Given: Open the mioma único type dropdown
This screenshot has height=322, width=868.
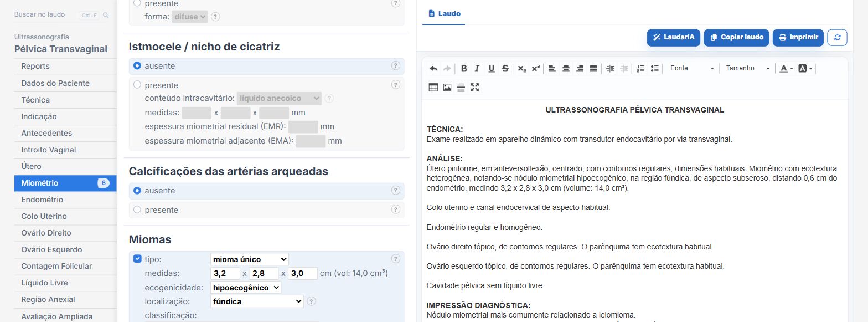Looking at the screenshot, I should point(250,259).
